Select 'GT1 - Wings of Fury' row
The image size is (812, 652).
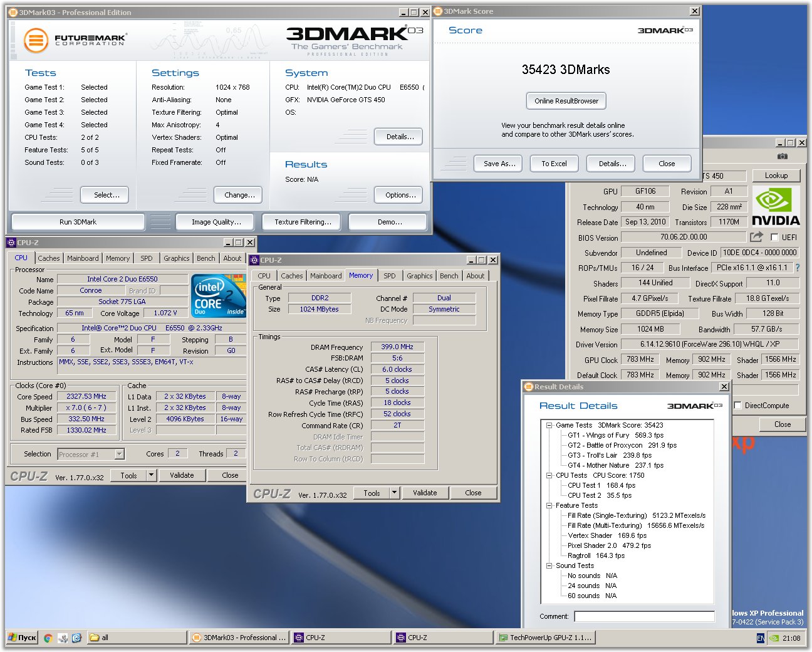(x=615, y=435)
